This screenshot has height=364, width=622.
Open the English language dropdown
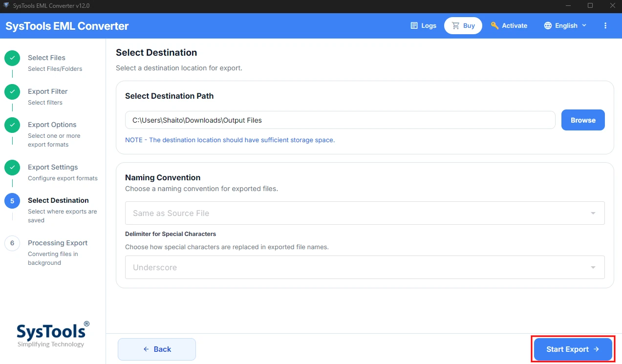565,25
